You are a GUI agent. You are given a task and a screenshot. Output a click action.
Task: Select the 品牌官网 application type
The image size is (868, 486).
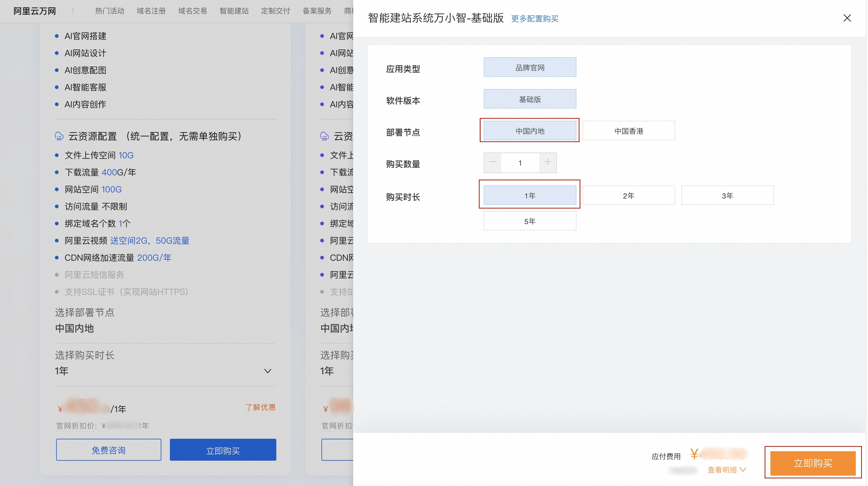pos(529,67)
